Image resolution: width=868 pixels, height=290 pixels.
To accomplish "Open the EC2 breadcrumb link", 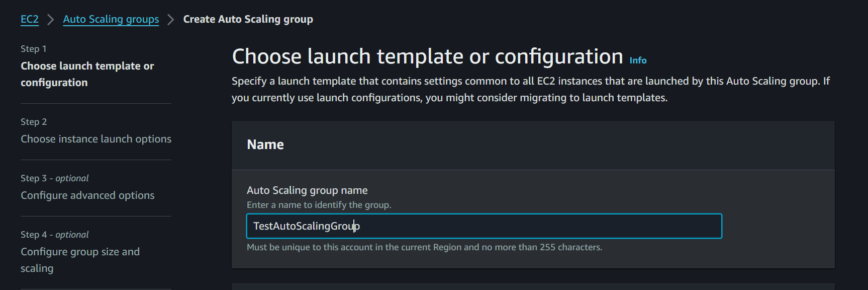I will pyautogui.click(x=30, y=19).
